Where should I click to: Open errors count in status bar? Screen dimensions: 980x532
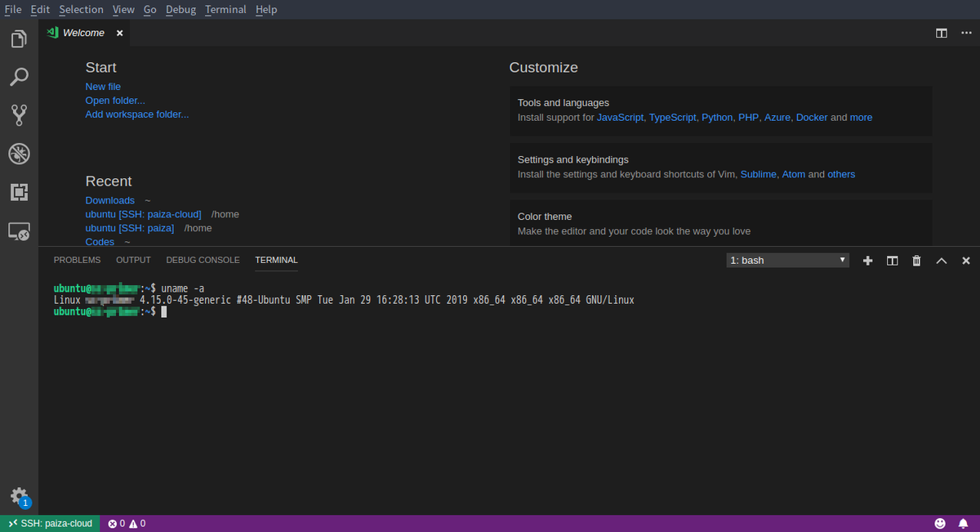pyautogui.click(x=118, y=523)
